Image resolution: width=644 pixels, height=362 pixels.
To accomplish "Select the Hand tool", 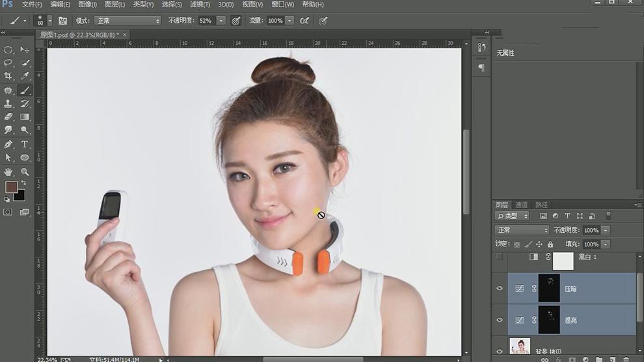I will coord(8,172).
